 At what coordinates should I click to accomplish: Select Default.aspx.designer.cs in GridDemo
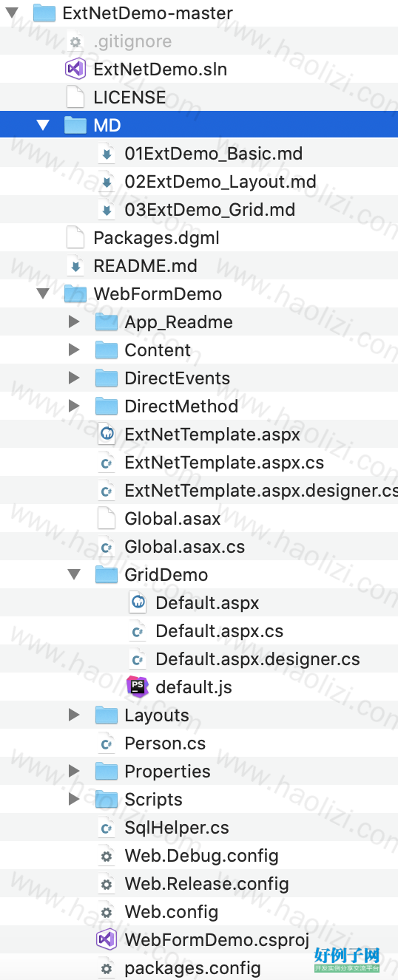pos(258,659)
